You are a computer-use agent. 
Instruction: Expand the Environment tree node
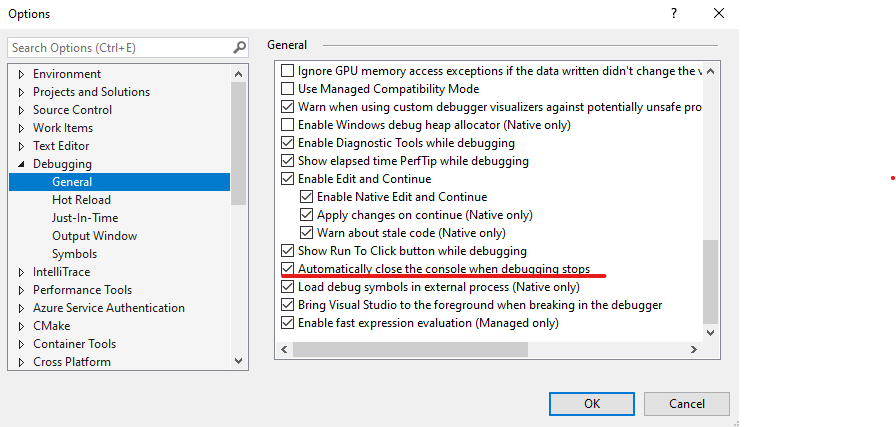[22, 74]
